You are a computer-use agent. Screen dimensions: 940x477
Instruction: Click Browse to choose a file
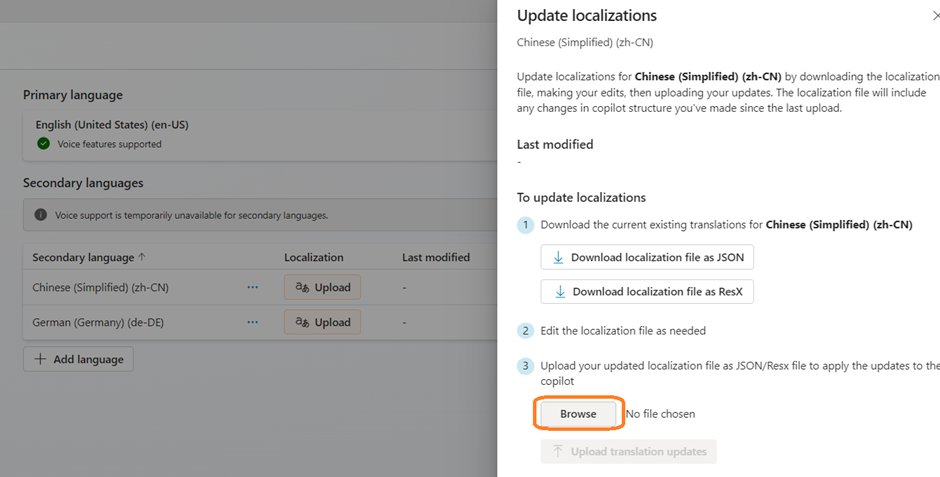click(x=578, y=414)
